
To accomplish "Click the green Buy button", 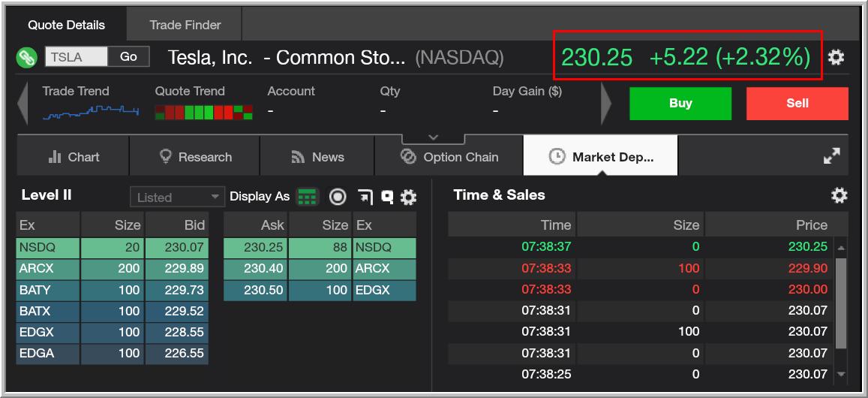I will (x=680, y=103).
